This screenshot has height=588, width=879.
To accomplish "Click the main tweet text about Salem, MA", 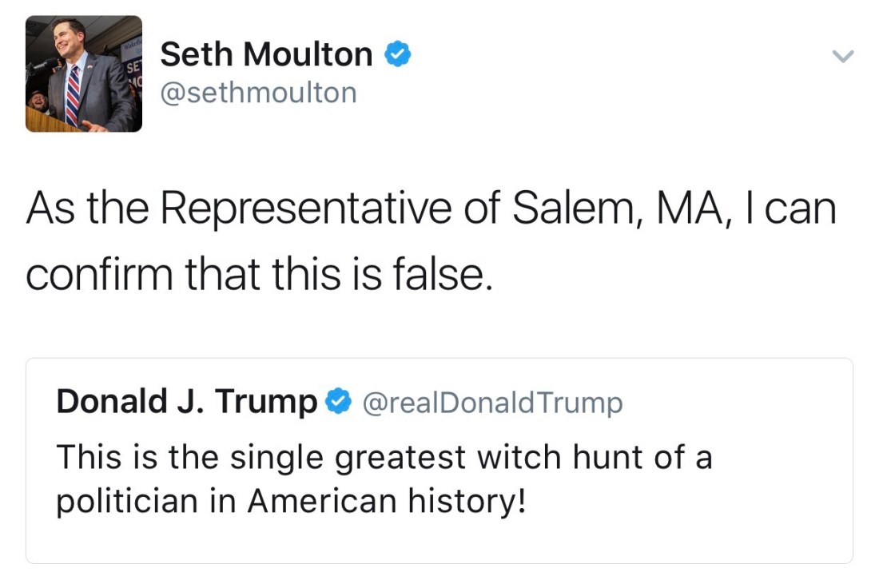I will (430, 209).
